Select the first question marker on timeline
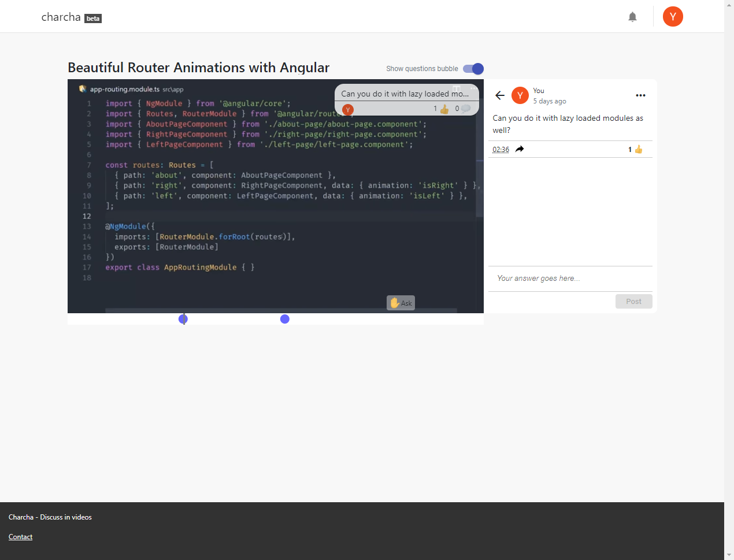Viewport: 734px width, 560px height. coord(183,319)
